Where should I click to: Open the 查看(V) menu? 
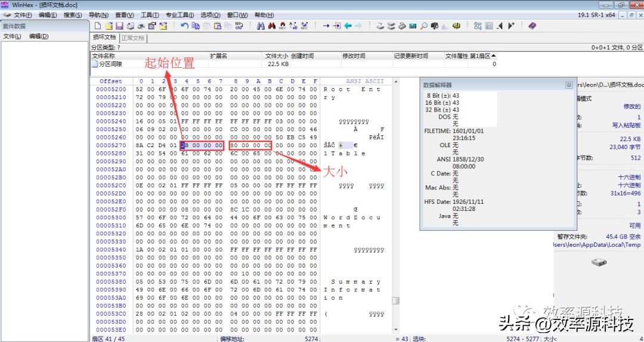tap(125, 15)
